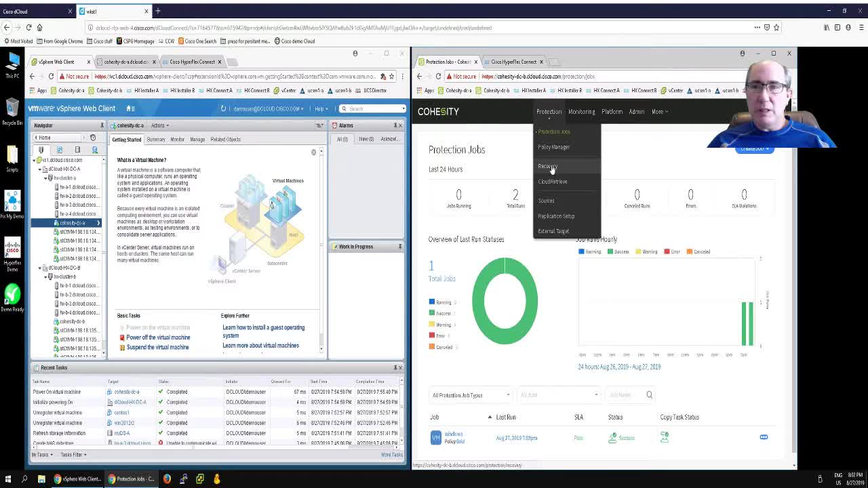868x488 pixels.
Task: Select Sources in Protection menu
Action: [546, 201]
